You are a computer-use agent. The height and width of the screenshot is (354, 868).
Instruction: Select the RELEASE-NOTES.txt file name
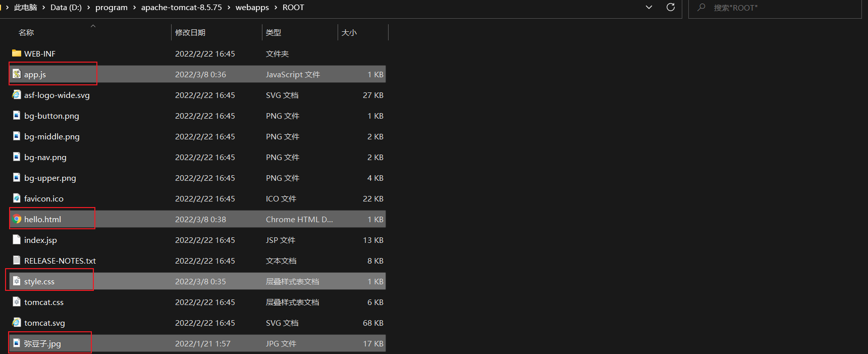coord(60,261)
